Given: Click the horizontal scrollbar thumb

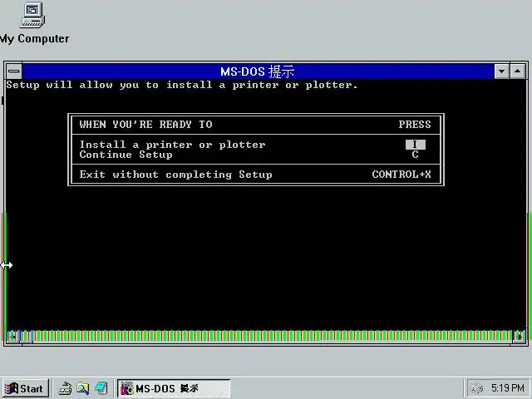Looking at the screenshot, I should point(27,337).
